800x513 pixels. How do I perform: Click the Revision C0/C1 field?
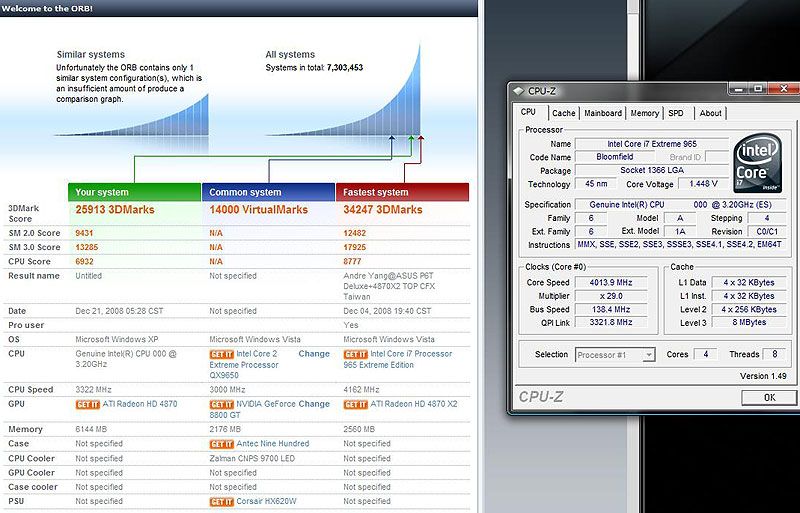[x=766, y=231]
